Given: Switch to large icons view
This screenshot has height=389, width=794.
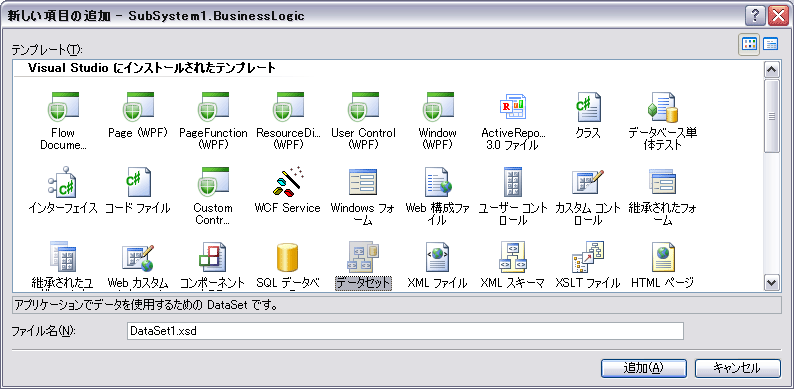Looking at the screenshot, I should tap(748, 45).
